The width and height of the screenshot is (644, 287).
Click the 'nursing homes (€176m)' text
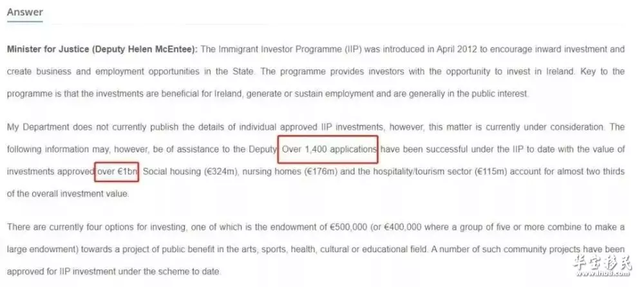290,172
